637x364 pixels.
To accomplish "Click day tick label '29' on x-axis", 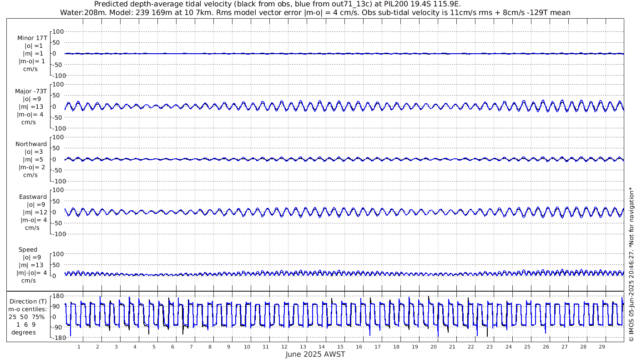I will click(x=602, y=346).
